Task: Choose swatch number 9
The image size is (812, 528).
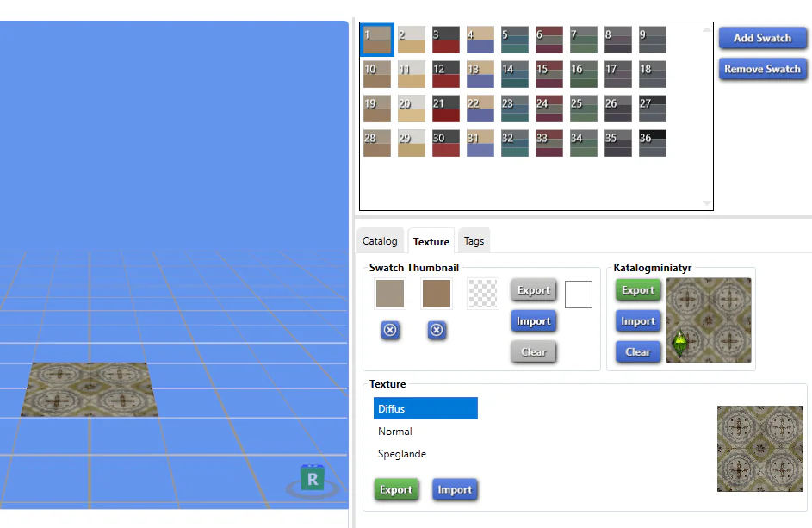Action: click(653, 40)
